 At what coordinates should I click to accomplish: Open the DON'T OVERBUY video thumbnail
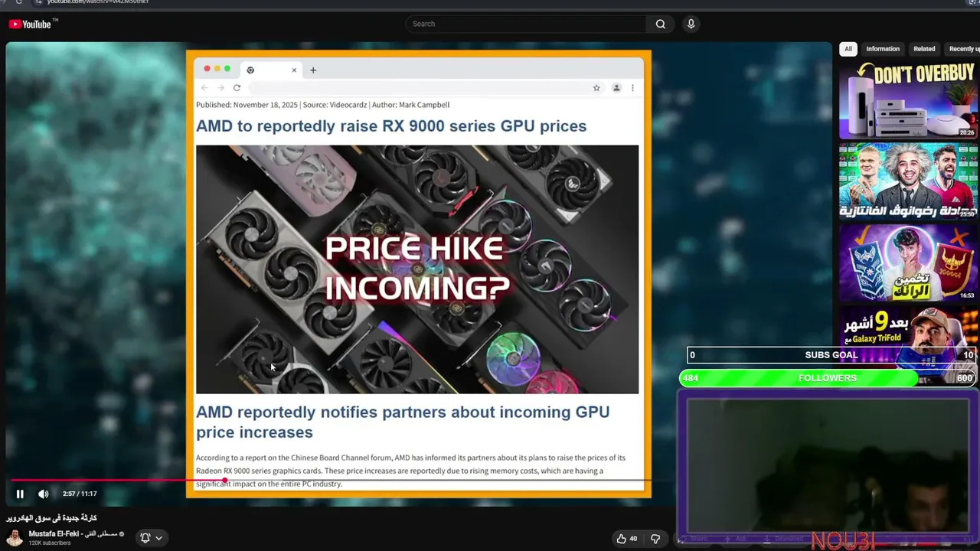point(908,99)
